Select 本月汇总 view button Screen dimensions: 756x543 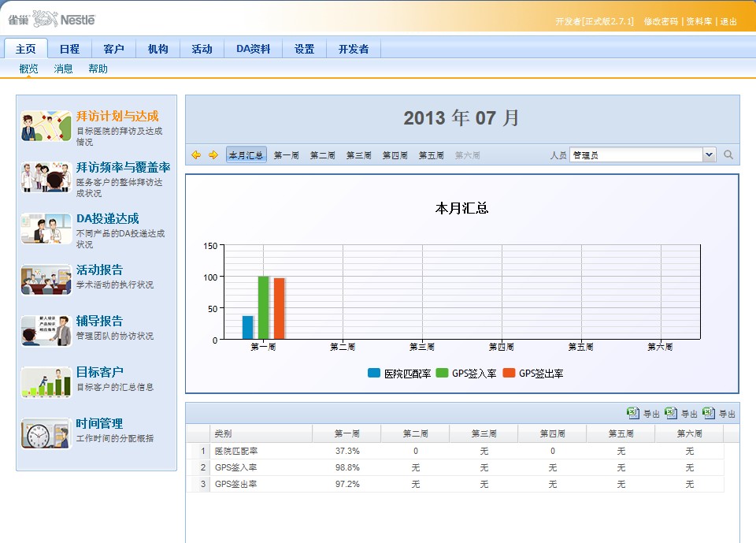(x=246, y=155)
